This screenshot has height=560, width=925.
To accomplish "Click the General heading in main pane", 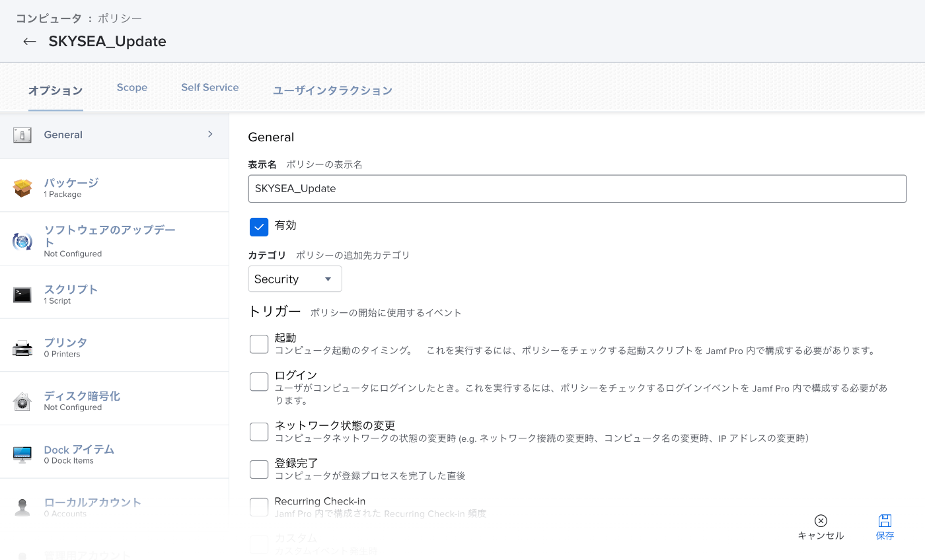I will [271, 137].
